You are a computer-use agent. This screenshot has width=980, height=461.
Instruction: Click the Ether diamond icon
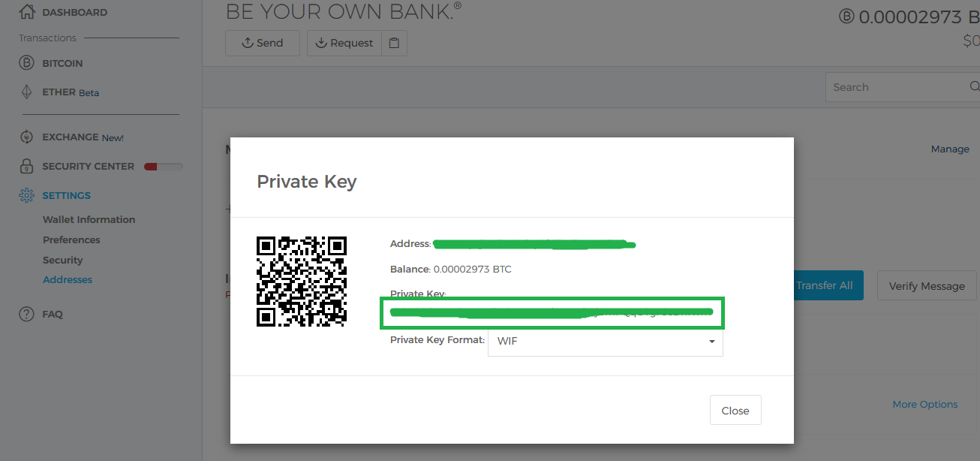(x=27, y=92)
